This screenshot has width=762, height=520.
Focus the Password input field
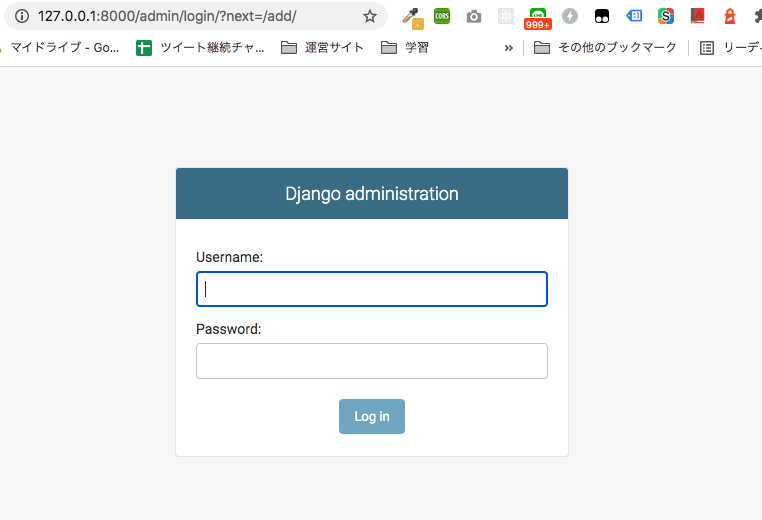372,361
